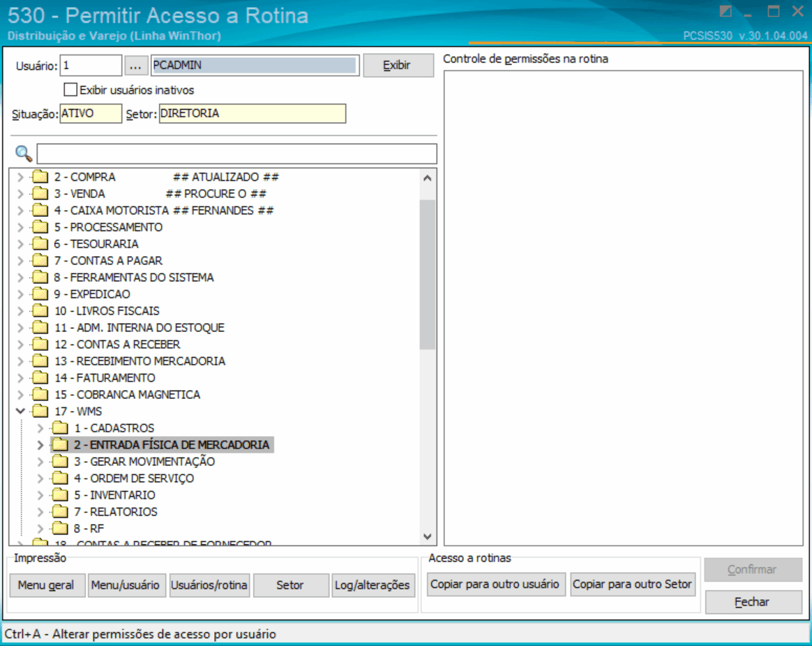The width and height of the screenshot is (812, 646).
Task: Click Copiar para outro usuário
Action: [x=495, y=585]
